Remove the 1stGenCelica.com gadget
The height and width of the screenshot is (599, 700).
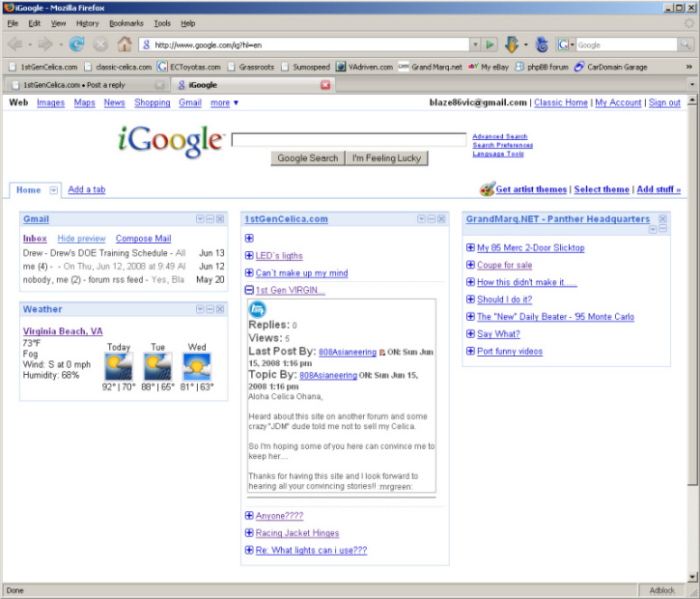441,219
